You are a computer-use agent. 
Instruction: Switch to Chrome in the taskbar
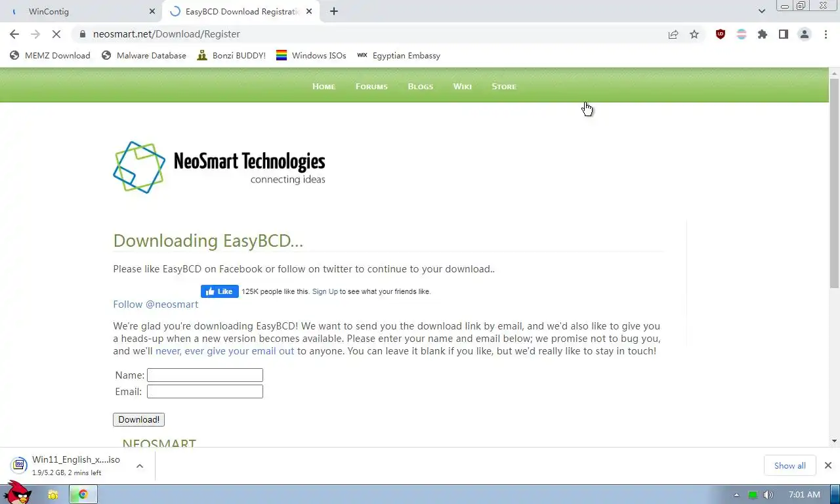[x=83, y=495]
